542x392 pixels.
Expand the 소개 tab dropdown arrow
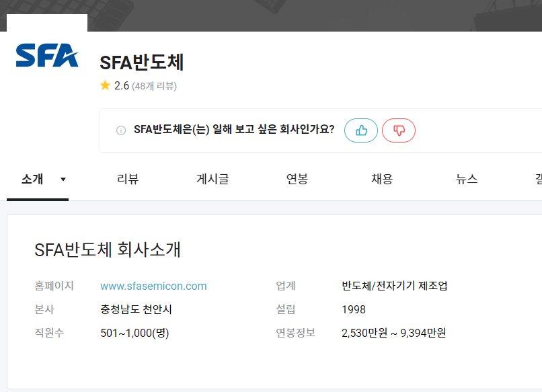[x=63, y=179]
